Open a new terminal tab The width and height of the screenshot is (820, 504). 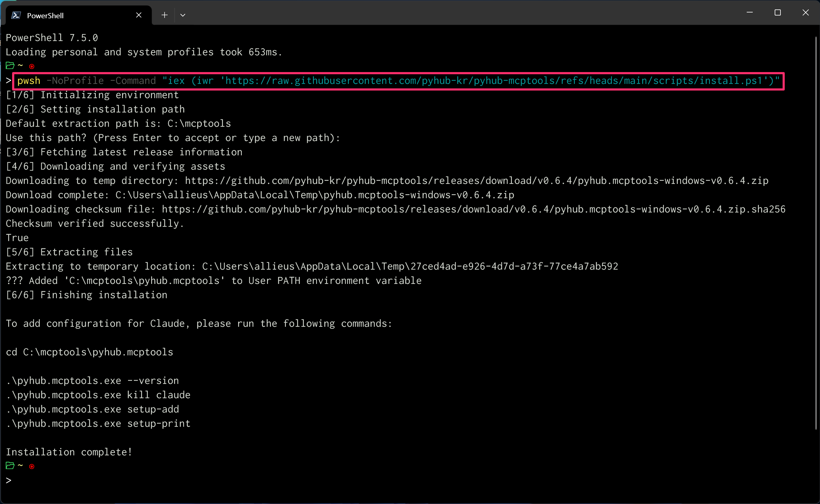165,15
